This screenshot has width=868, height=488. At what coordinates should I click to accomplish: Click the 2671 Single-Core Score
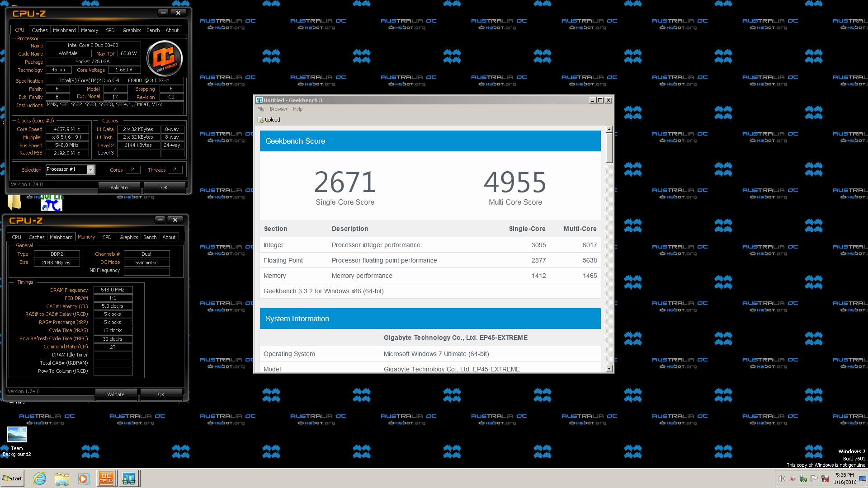point(345,182)
